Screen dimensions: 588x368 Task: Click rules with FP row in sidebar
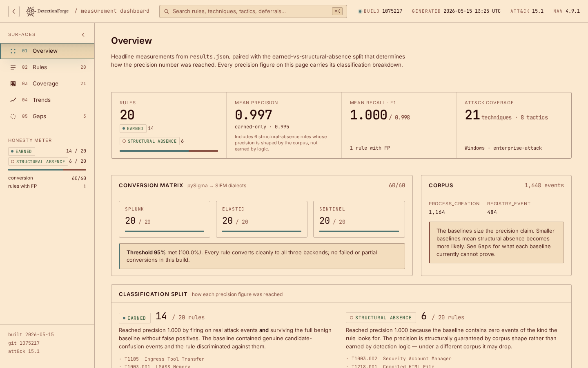click(x=47, y=186)
